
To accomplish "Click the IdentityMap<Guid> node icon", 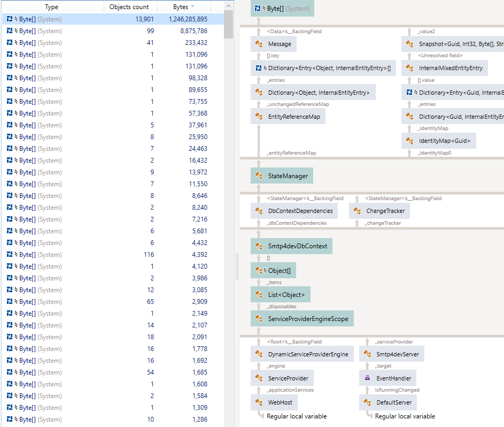I will tap(408, 141).
